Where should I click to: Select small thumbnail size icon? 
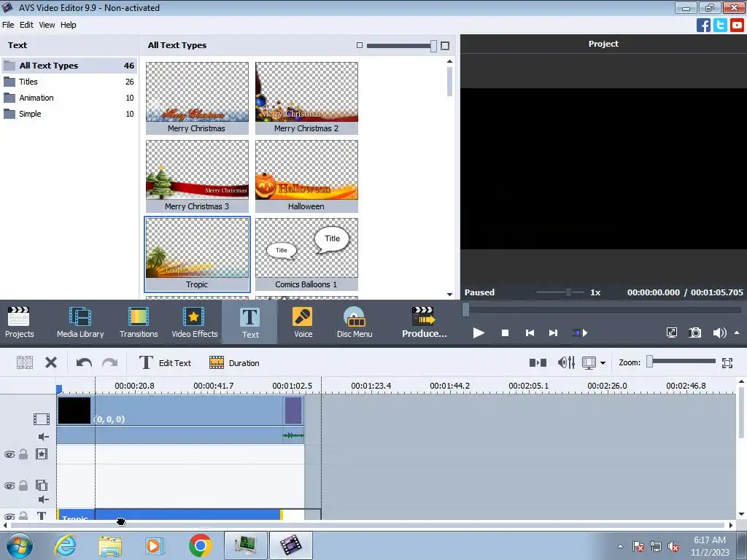tap(360, 45)
